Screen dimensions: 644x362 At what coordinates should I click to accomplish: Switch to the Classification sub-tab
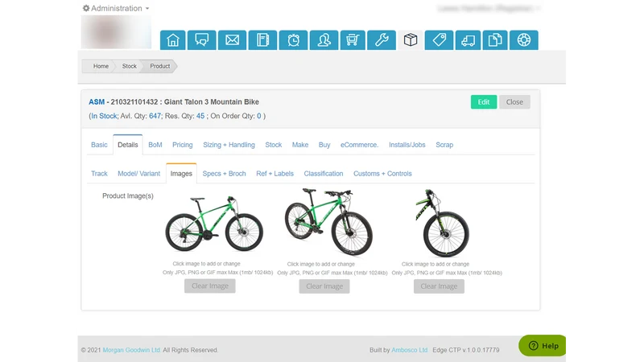tap(324, 174)
